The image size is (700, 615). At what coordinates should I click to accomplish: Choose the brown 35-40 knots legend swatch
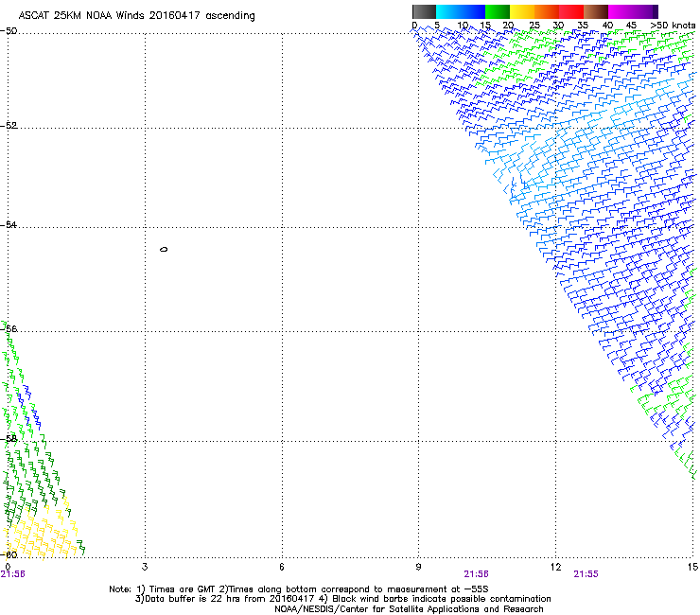[596, 11]
